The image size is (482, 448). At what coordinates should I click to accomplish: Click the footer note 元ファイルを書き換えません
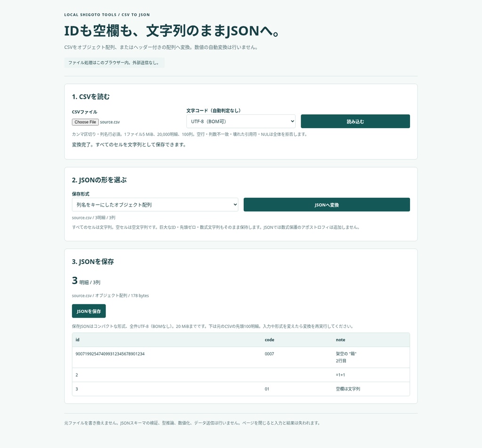(193, 423)
